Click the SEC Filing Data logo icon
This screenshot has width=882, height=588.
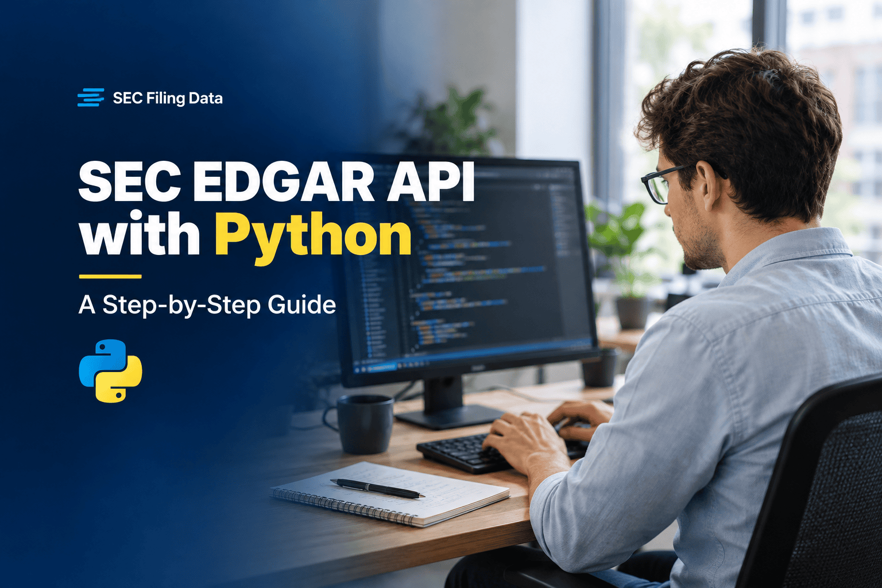91,98
